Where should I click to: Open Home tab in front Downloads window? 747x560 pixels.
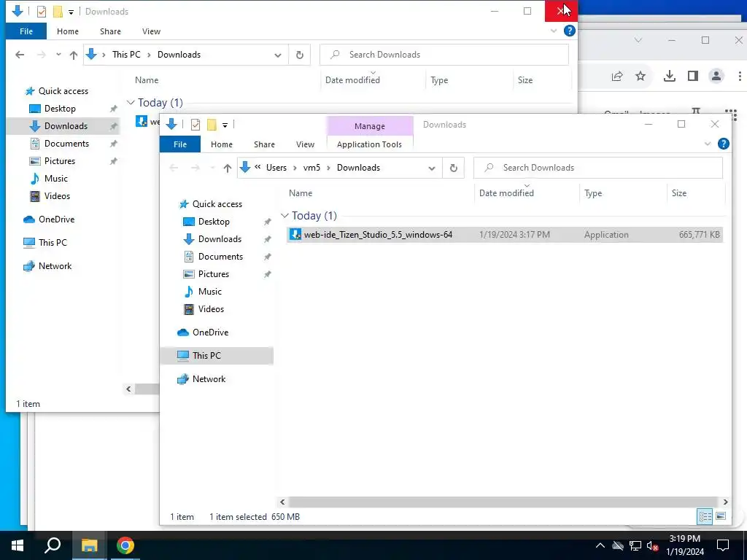(222, 144)
